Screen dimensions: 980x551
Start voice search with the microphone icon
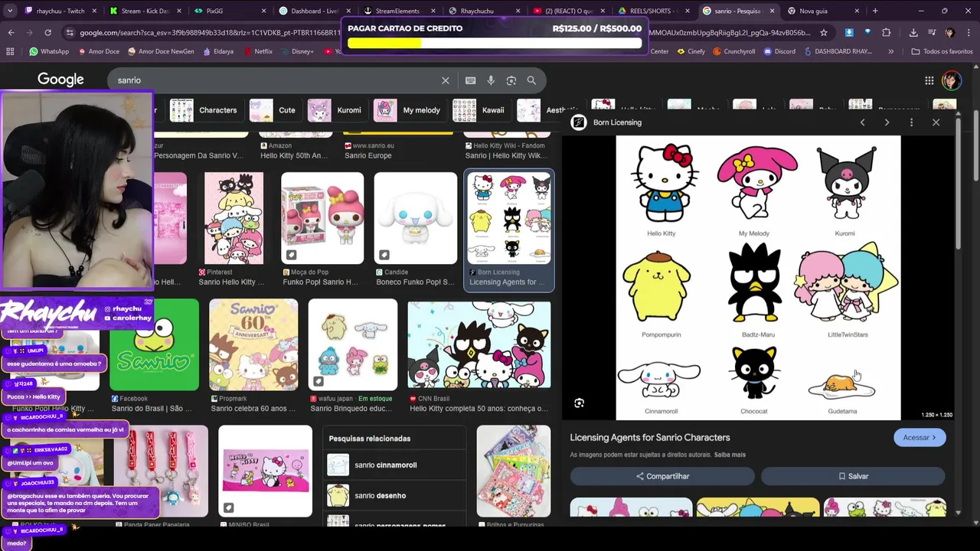(491, 80)
